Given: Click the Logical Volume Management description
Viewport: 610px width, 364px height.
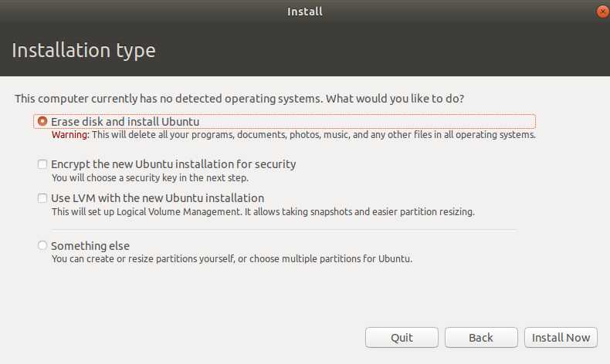Looking at the screenshot, I should click(x=263, y=211).
